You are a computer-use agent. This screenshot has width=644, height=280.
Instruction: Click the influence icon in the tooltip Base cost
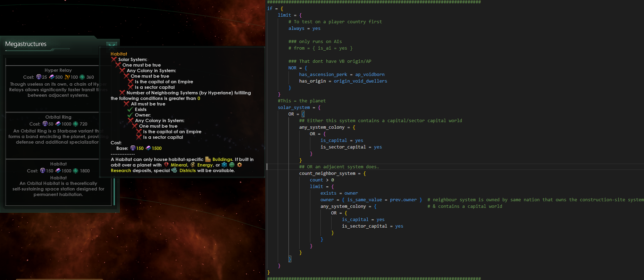[133, 148]
